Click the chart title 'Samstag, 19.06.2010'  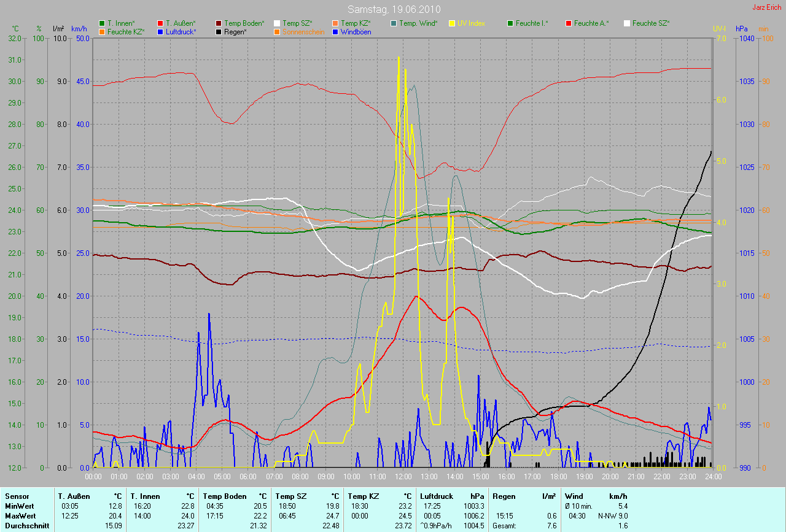pos(393,9)
